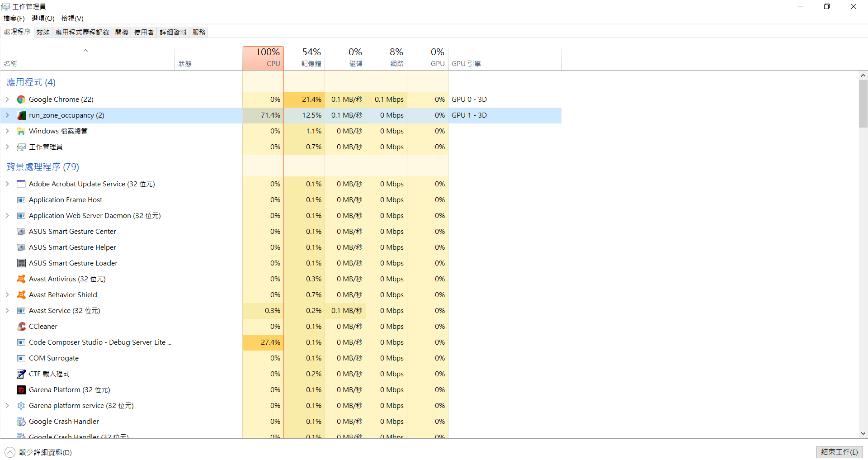Expand the Avast Behavior Shield entry

pos(7,295)
